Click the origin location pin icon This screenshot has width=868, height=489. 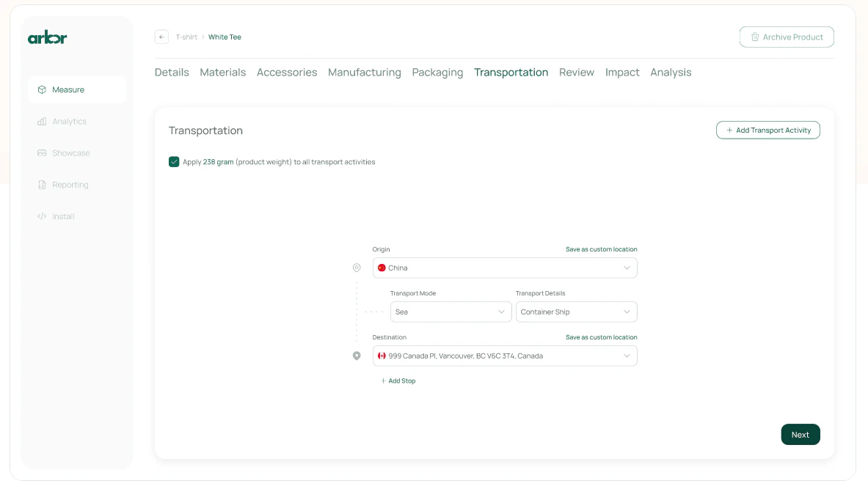tap(357, 268)
